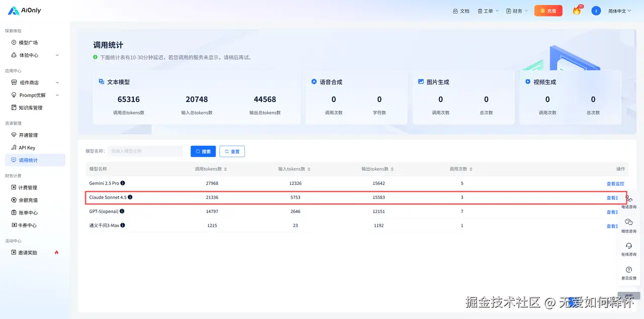Sort by the 调用次数 column arrows

[x=471, y=169]
